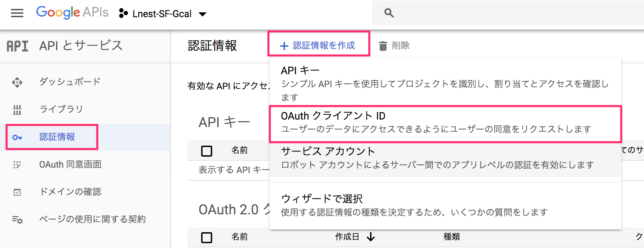Click the ライブラリ icon in sidebar

tap(17, 110)
